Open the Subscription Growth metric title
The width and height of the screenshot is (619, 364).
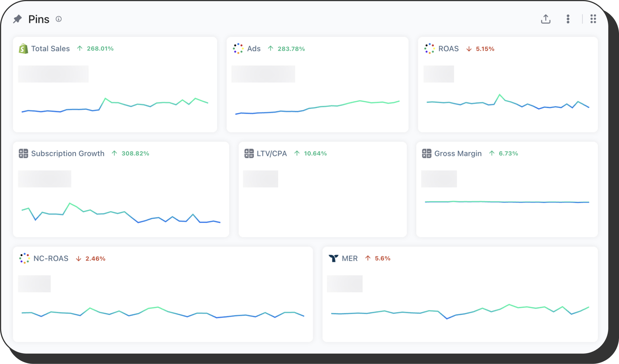coord(68,153)
